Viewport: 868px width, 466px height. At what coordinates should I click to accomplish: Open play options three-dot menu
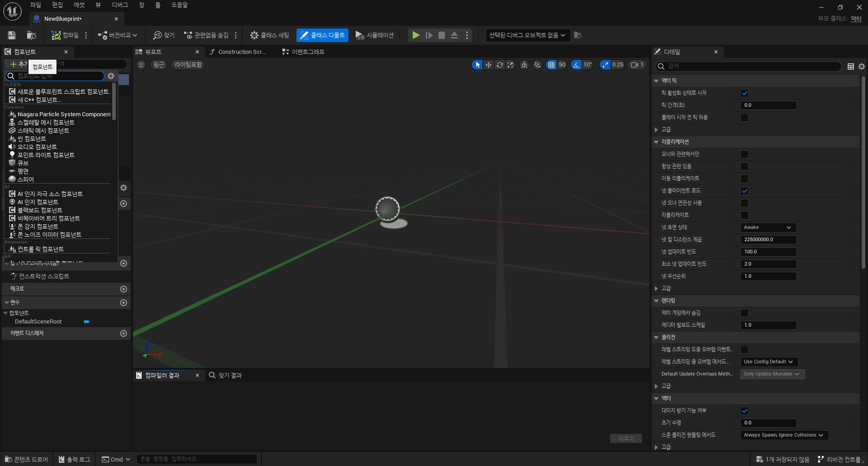click(x=467, y=35)
